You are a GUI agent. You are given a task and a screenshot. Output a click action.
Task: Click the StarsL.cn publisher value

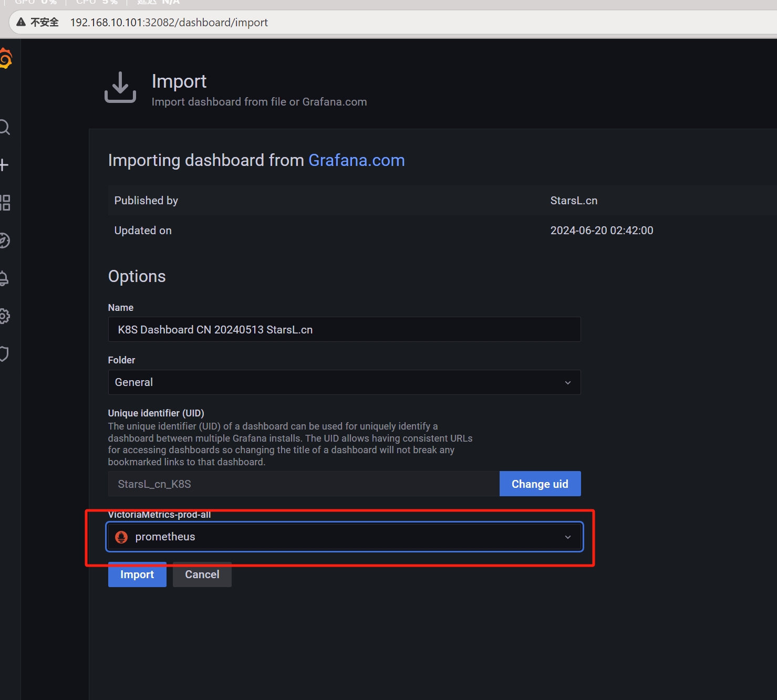click(x=574, y=201)
